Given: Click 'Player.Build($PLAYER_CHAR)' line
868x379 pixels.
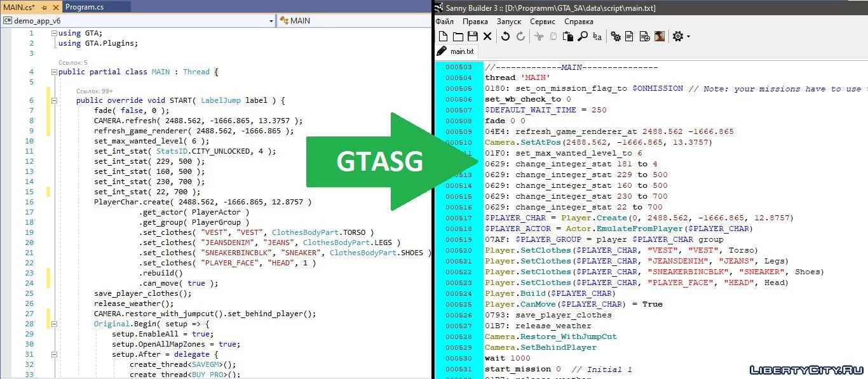Looking at the screenshot, I should pyautogui.click(x=550, y=293).
